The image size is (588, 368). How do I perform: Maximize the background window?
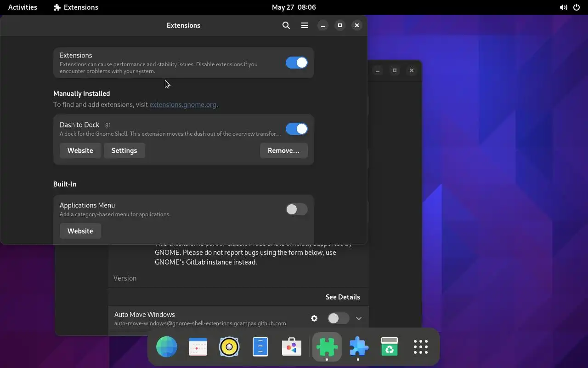pyautogui.click(x=395, y=70)
